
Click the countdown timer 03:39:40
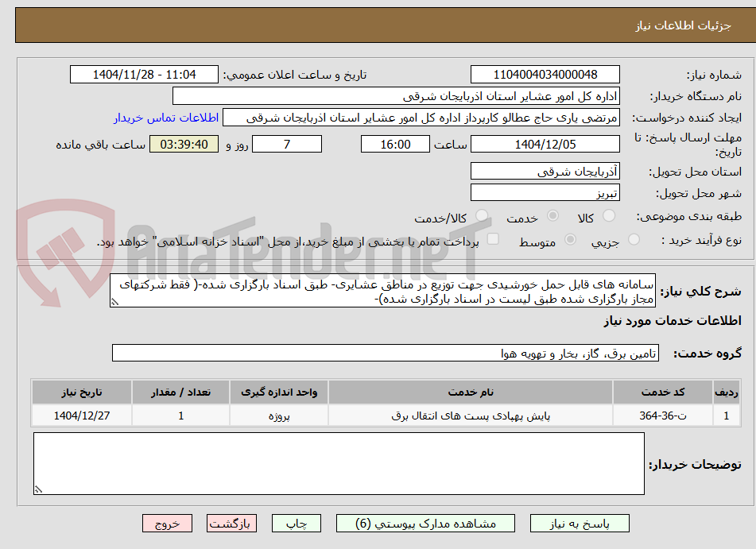pos(184,144)
